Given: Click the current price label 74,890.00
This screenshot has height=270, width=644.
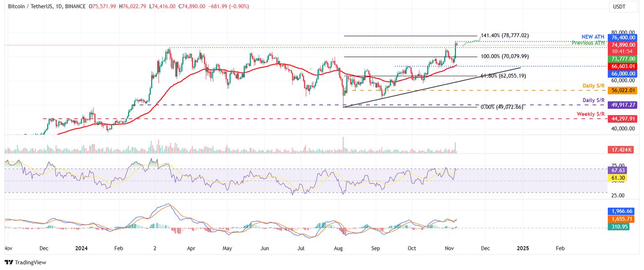Looking at the screenshot, I should tap(622, 45).
